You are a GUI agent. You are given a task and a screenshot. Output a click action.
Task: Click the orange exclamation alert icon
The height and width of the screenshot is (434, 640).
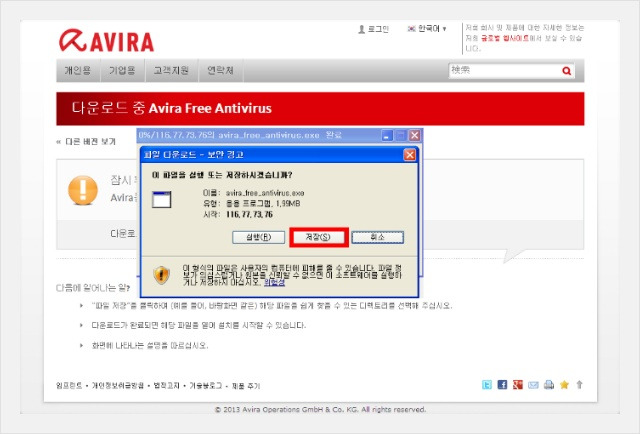tap(83, 190)
